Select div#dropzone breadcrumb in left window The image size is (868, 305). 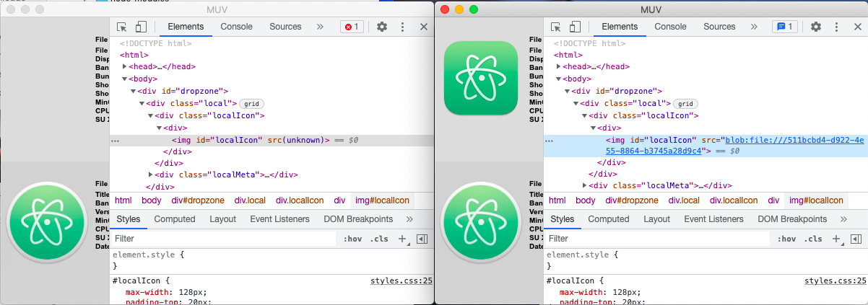[198, 200]
